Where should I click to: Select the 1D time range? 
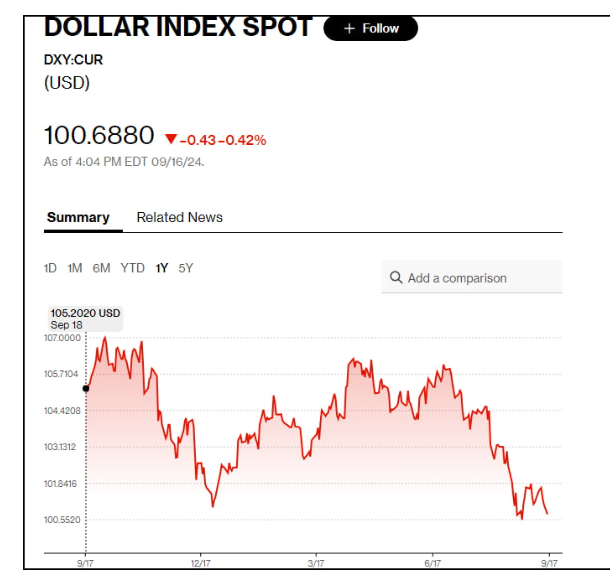click(50, 268)
